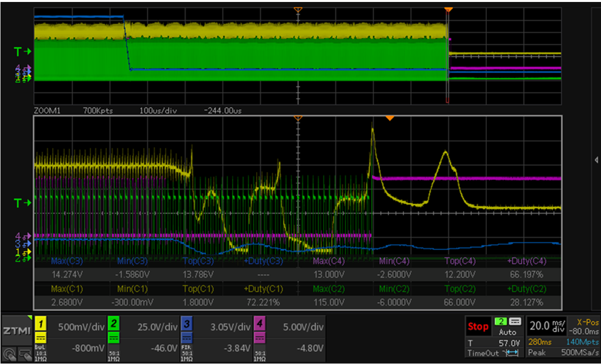The height and width of the screenshot is (364, 601).
Task: Change Peak acquisition mode
Action: coord(537,353)
